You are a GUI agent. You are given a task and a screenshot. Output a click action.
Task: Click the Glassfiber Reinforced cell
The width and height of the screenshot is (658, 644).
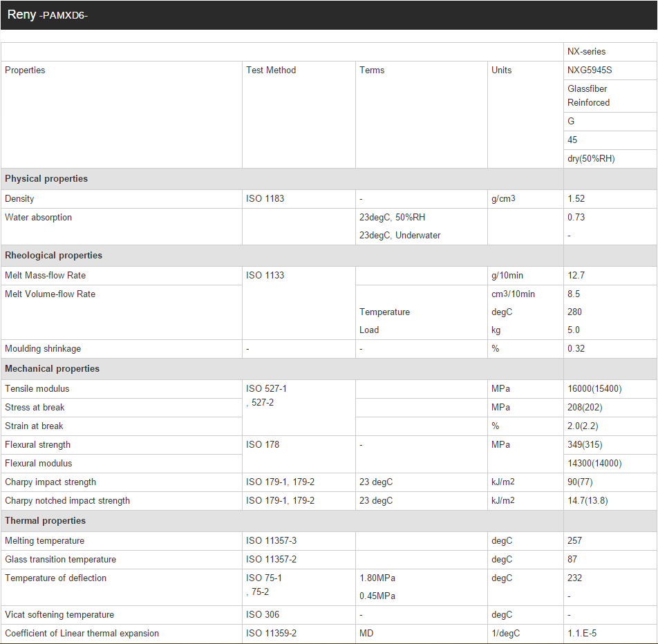click(x=610, y=95)
